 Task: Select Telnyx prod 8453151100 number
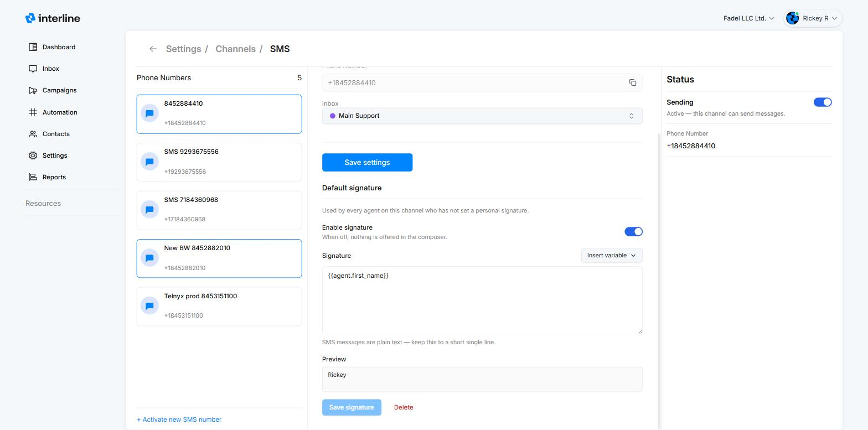[219, 307]
